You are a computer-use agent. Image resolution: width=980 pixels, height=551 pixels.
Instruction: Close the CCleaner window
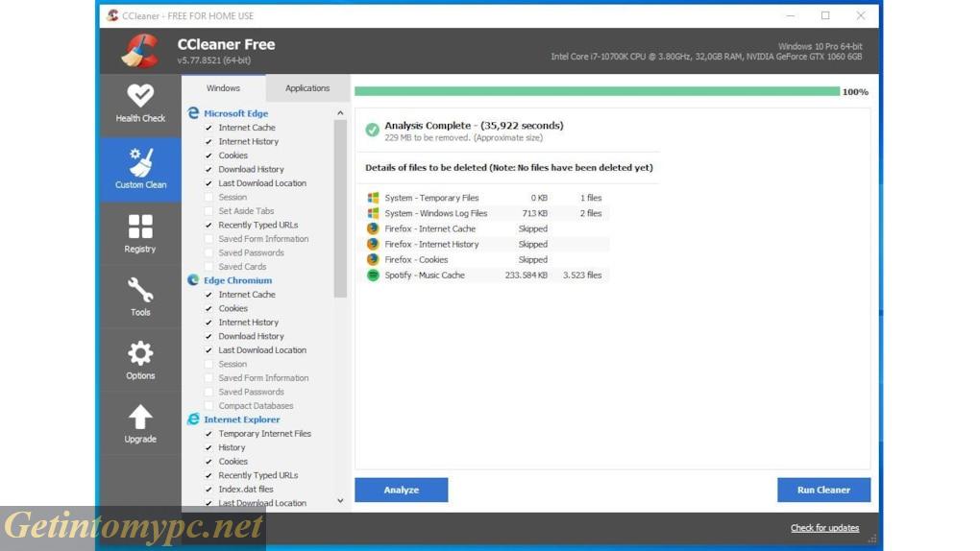coord(861,15)
